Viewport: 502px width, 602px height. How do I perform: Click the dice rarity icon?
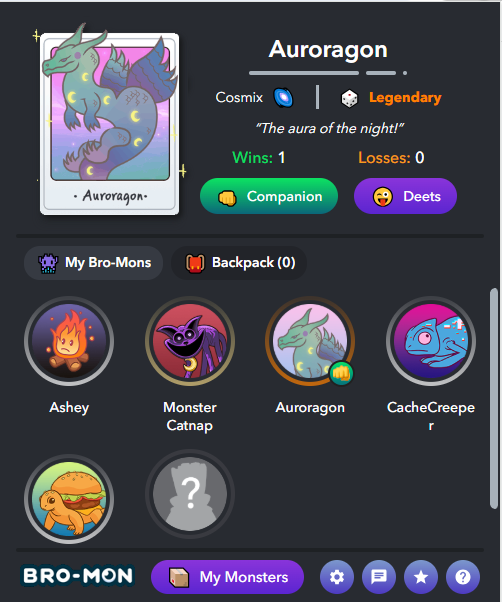pos(349,99)
